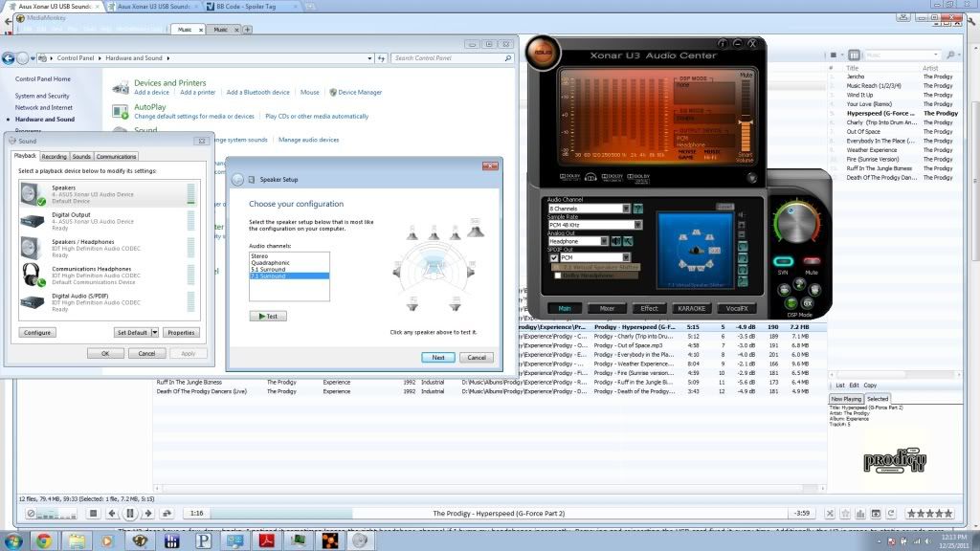The image size is (980, 551).
Task: Open the Device Manager link
Action: [x=360, y=93]
